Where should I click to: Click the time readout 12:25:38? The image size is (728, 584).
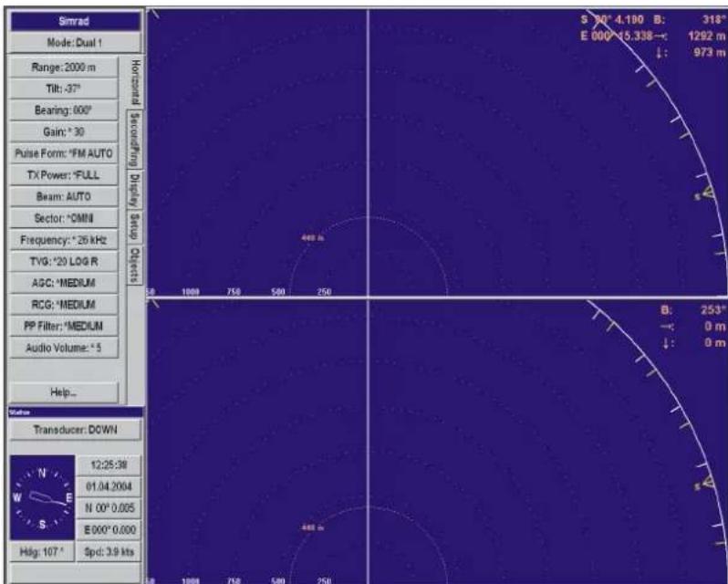coord(109,465)
